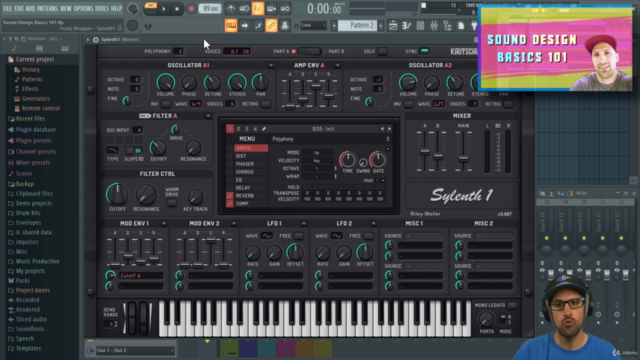Open the Playlist view icon
Image resolution: width=640 pixels, height=360 pixels.
click(393, 26)
